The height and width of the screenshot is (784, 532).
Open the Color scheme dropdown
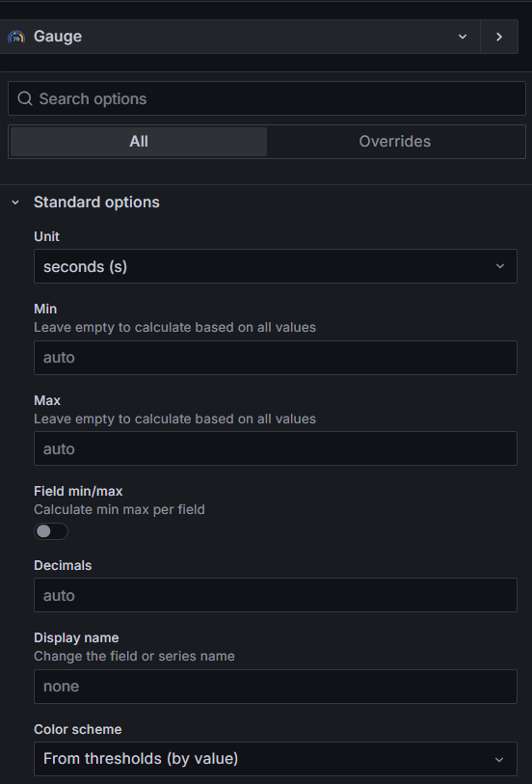click(x=276, y=759)
